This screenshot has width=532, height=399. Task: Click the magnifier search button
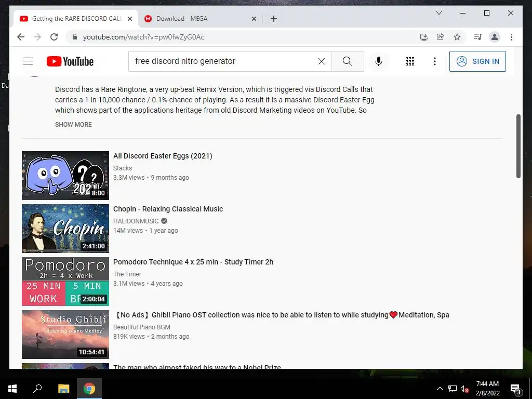[348, 61]
